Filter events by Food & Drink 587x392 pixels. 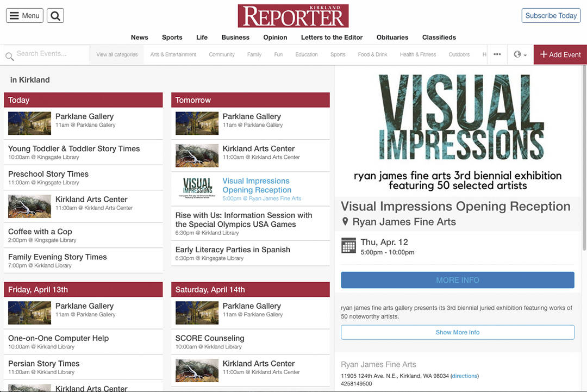coord(372,55)
